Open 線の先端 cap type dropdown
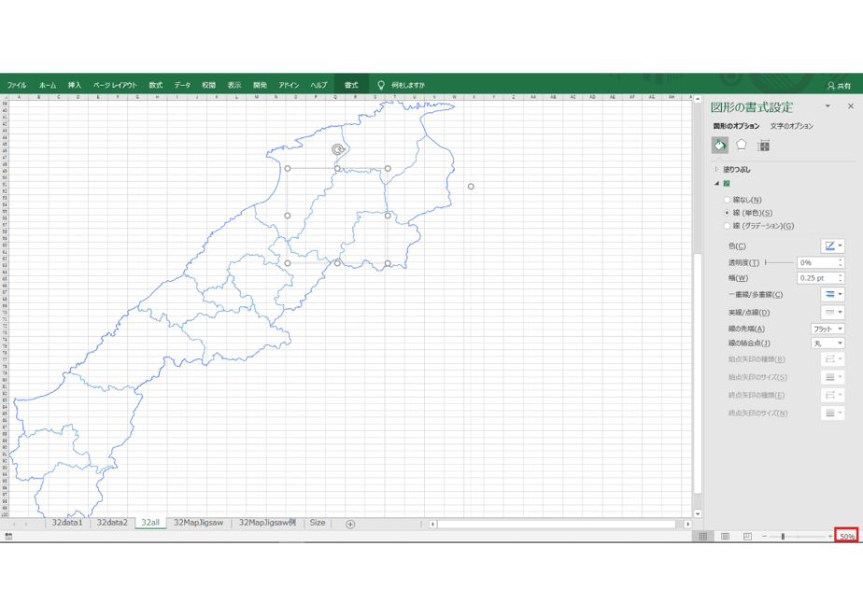 coord(828,329)
